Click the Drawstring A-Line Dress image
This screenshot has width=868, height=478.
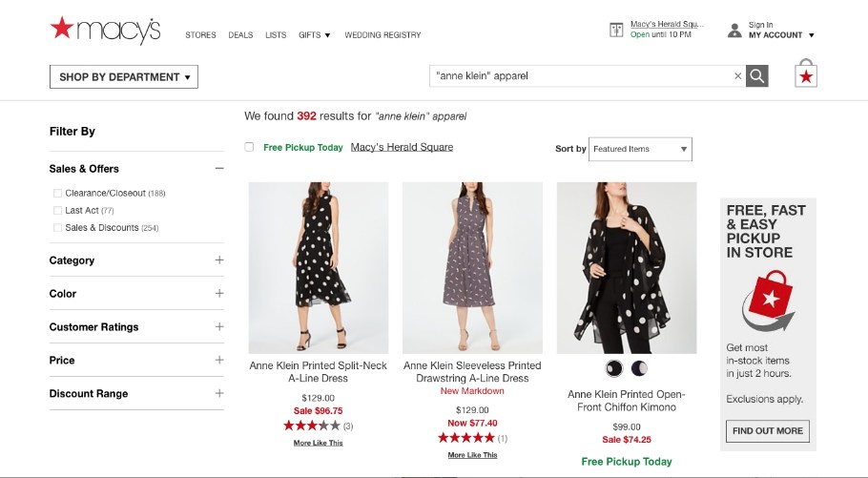click(x=472, y=267)
